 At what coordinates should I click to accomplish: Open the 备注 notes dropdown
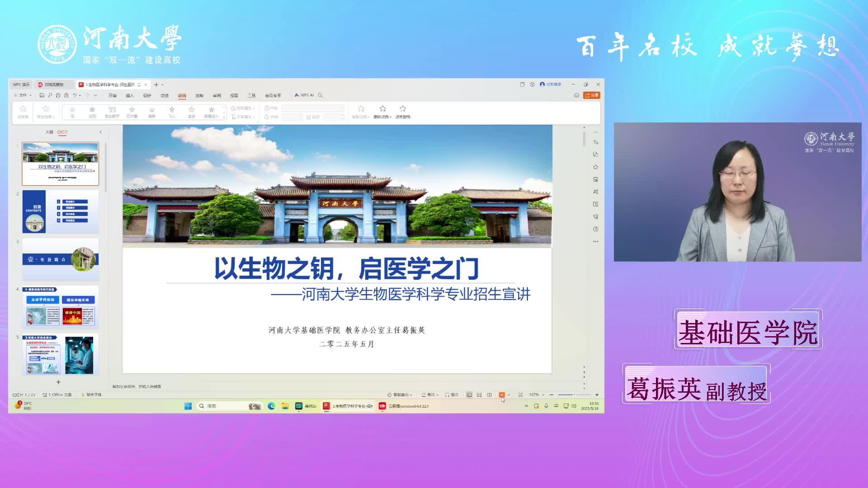click(430, 395)
